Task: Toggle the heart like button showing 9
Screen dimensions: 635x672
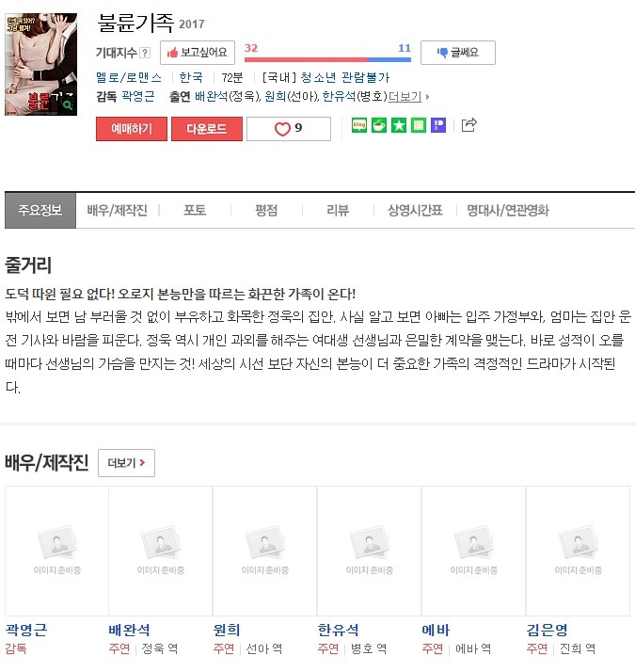Action: (x=289, y=129)
